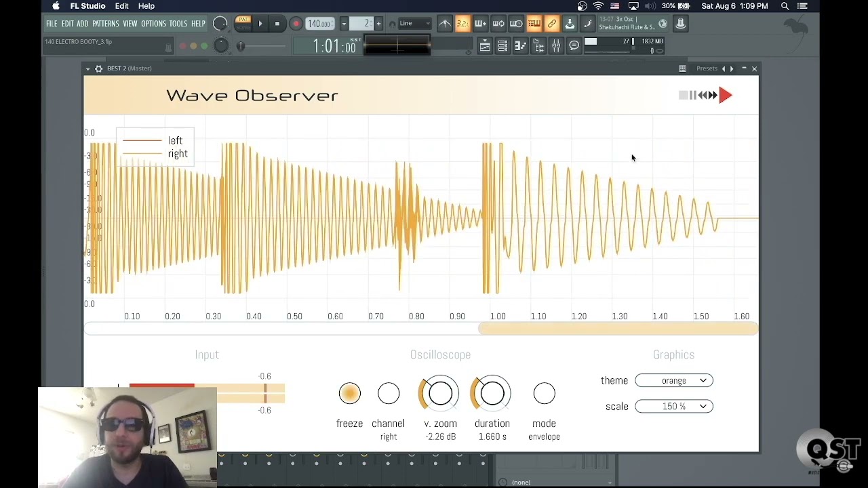
Task: Click the volume speaker icon in macOS menu bar
Action: (x=651, y=6)
